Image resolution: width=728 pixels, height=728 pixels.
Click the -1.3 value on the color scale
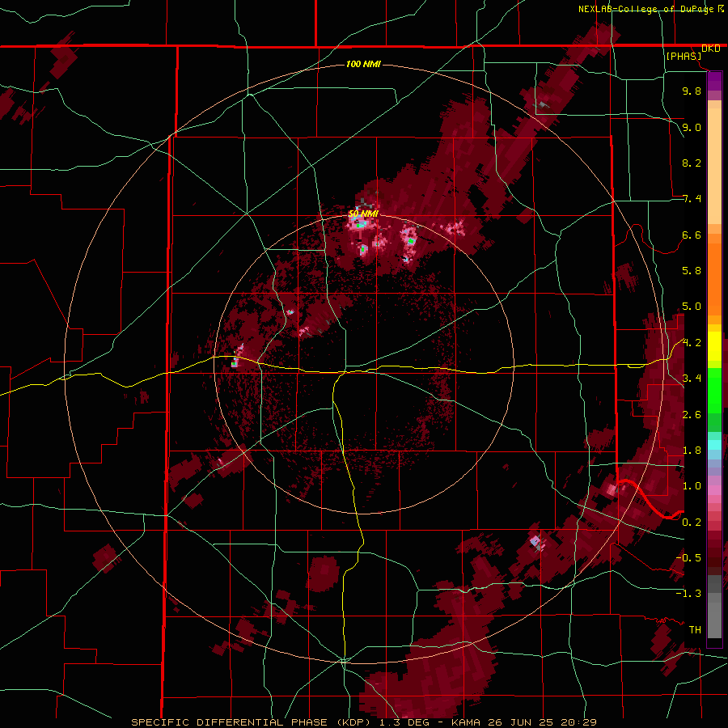click(688, 594)
